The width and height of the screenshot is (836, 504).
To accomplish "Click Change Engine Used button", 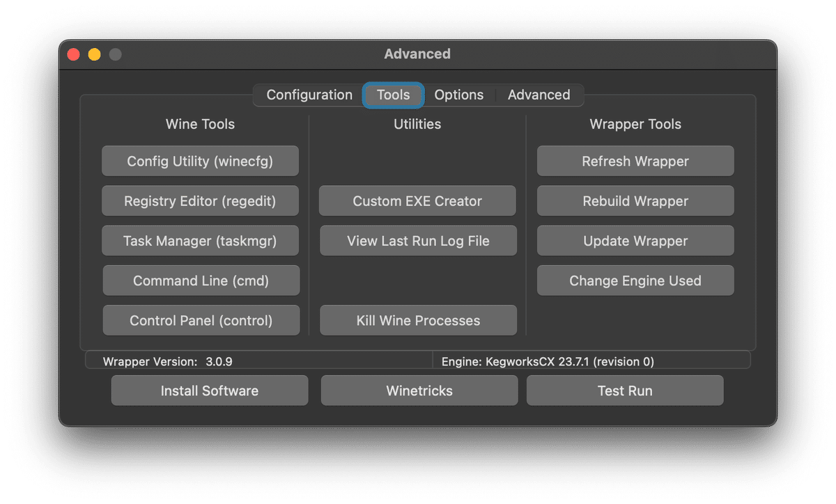I will (x=635, y=281).
